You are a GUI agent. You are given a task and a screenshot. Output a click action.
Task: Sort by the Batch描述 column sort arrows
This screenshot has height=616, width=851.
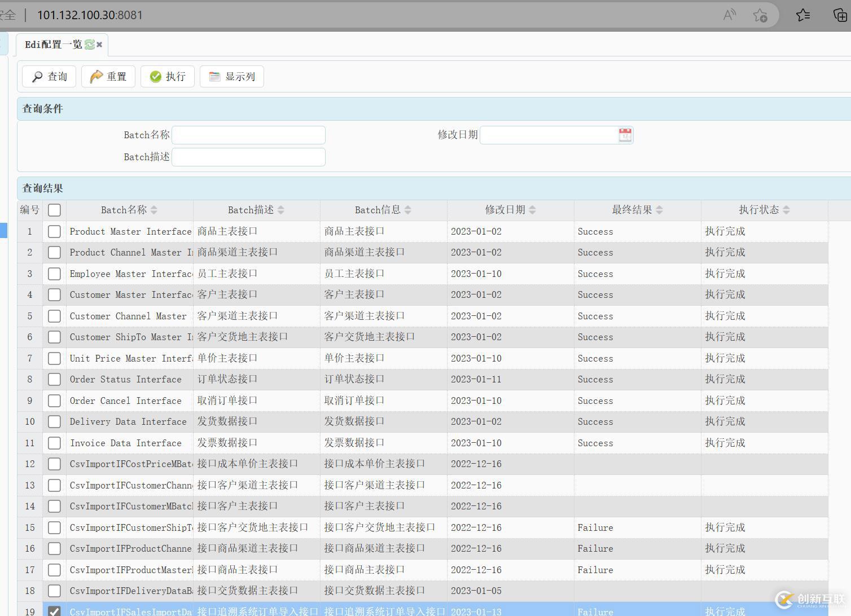[280, 210]
